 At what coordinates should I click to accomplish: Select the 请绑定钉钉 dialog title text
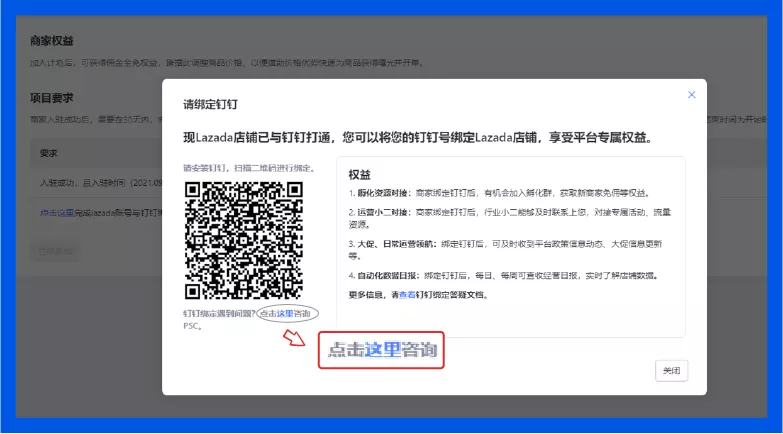[210, 104]
